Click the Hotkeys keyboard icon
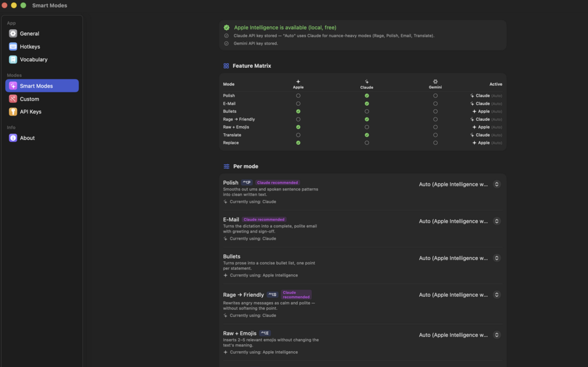Screen dimensions: 588x367 (13, 46)
